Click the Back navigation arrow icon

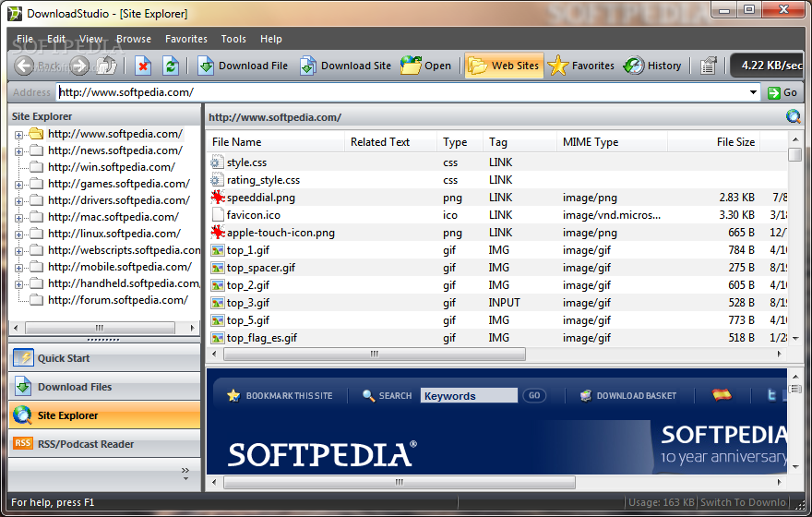pyautogui.click(x=24, y=66)
